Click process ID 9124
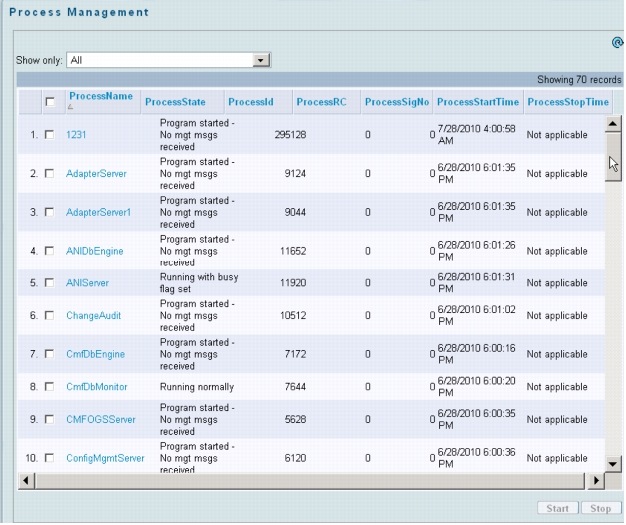626x525 pixels. click(x=295, y=174)
